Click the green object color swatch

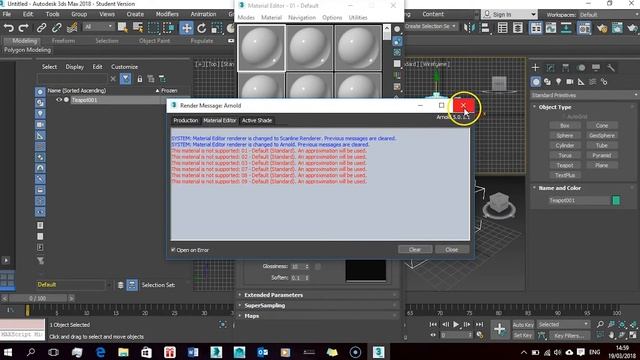[x=616, y=200]
